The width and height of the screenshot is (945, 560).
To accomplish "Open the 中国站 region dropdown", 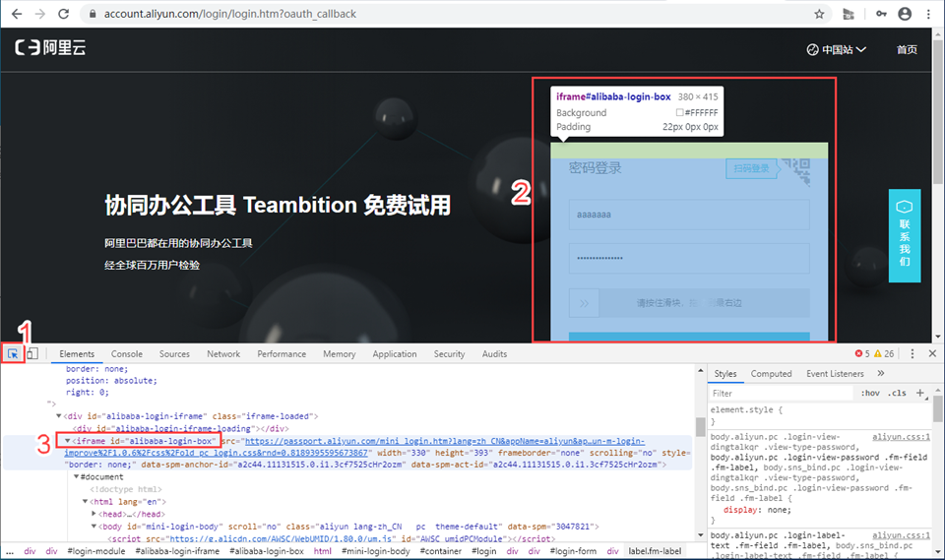I will click(x=836, y=49).
